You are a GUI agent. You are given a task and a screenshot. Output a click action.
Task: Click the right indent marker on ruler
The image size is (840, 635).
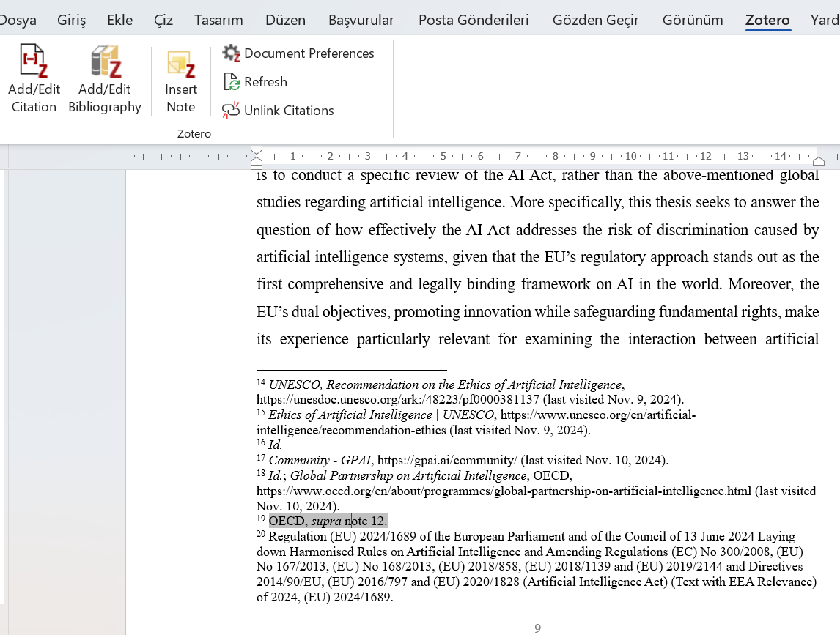pyautogui.click(x=819, y=160)
